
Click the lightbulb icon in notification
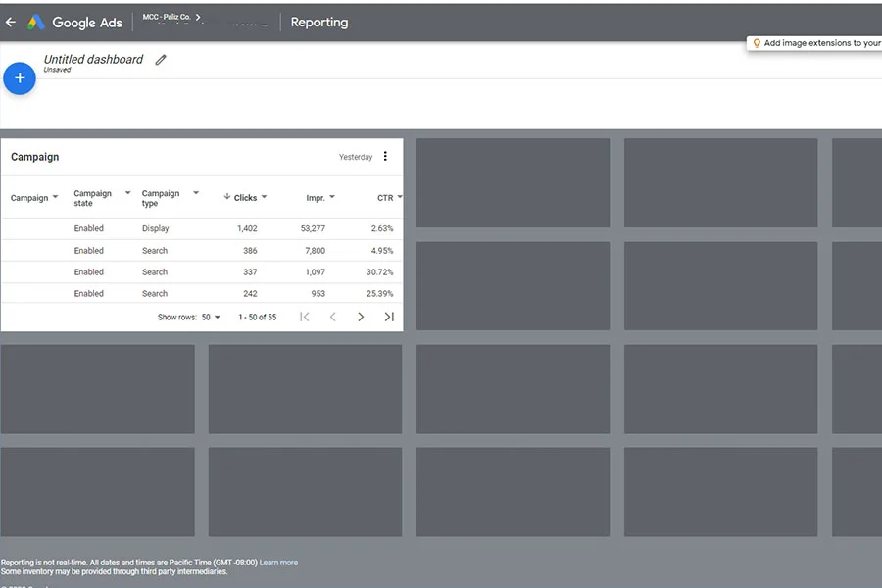tap(757, 43)
